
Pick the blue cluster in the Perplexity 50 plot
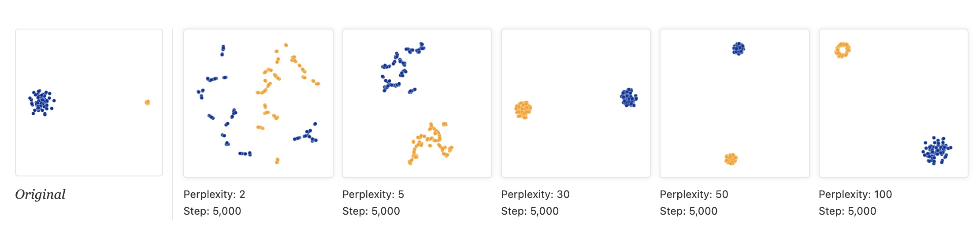pyautogui.click(x=739, y=48)
